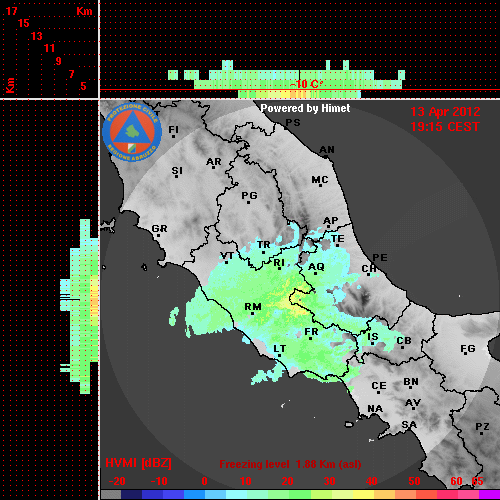
Task: Click the NA city label
Action: pyautogui.click(x=375, y=409)
